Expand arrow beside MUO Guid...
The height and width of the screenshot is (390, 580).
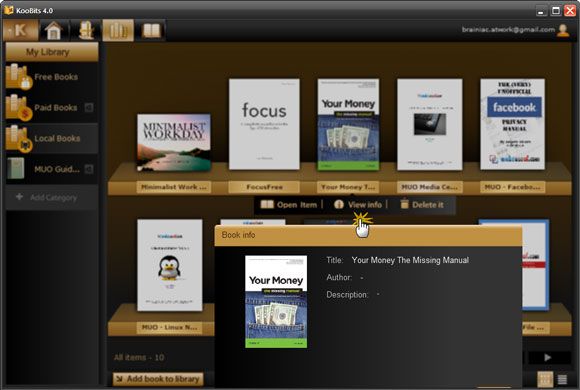coord(89,169)
